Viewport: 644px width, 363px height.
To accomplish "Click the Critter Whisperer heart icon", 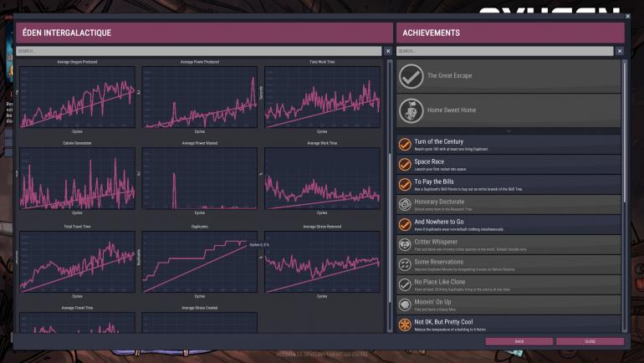I will point(405,245).
